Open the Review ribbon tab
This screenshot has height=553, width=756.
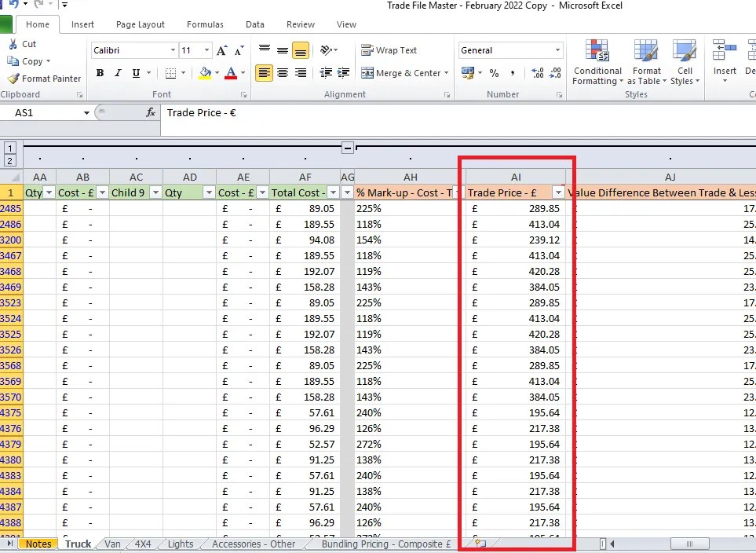click(x=301, y=24)
